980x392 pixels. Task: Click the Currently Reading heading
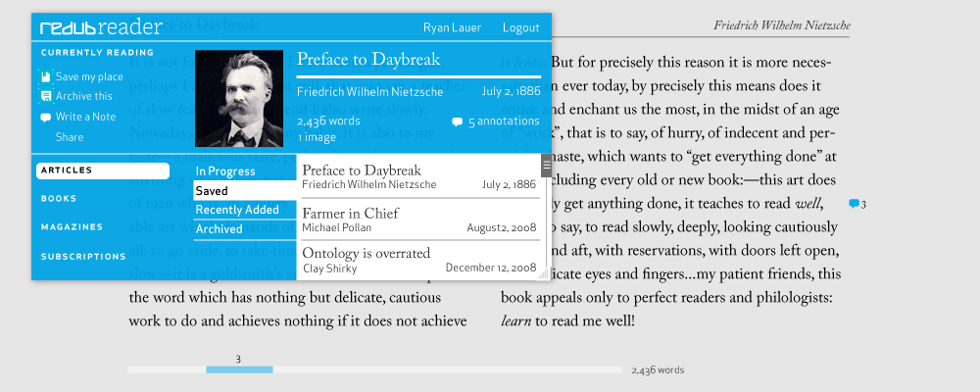point(97,53)
